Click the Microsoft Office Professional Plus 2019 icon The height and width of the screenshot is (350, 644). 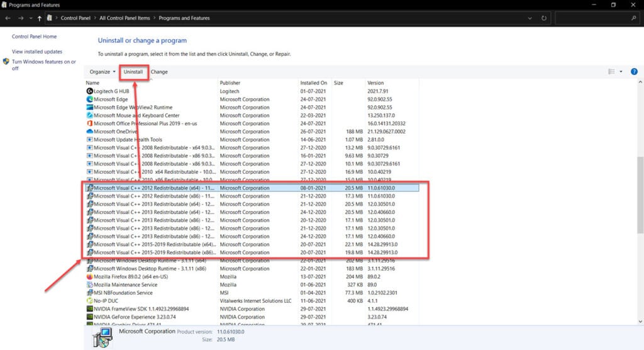(89, 123)
